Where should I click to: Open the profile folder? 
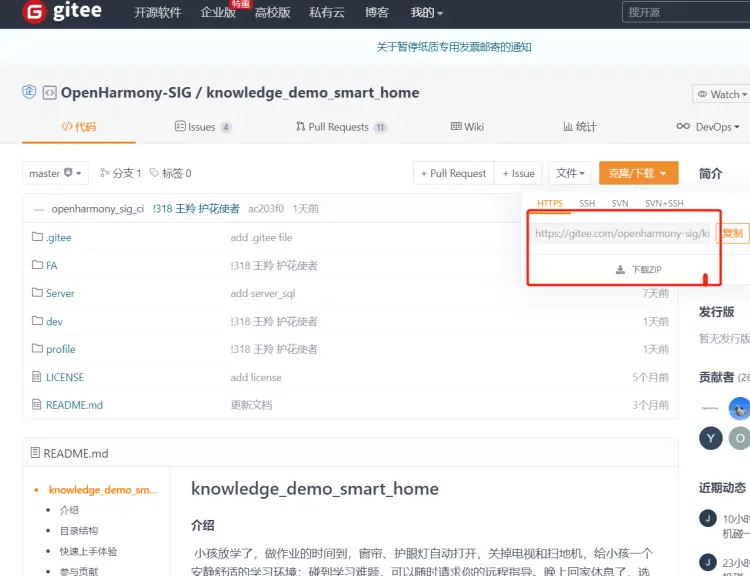(60, 349)
